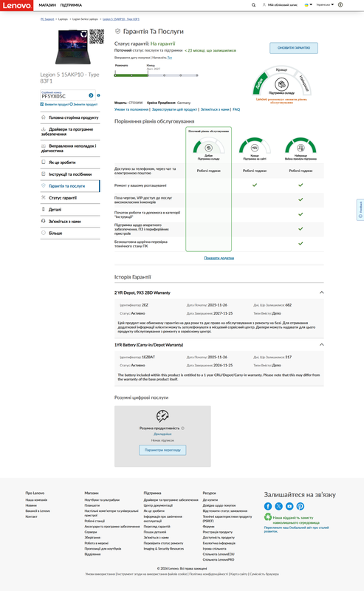Screen dimensions: 364x591
Task: Click the accessibility icon in top bar
Action: 340,5
